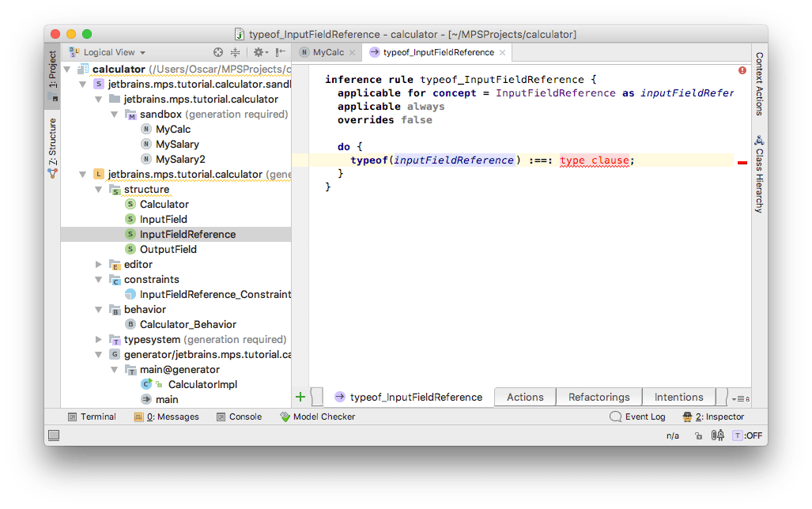Switch to the MyCalc editor tab
This screenshot has height=509, width=812.
(x=328, y=52)
